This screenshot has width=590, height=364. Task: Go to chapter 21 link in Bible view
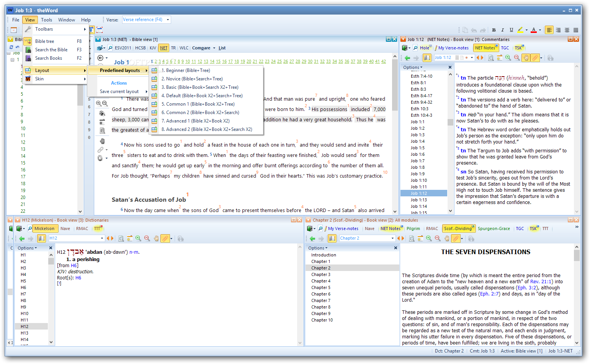click(255, 61)
